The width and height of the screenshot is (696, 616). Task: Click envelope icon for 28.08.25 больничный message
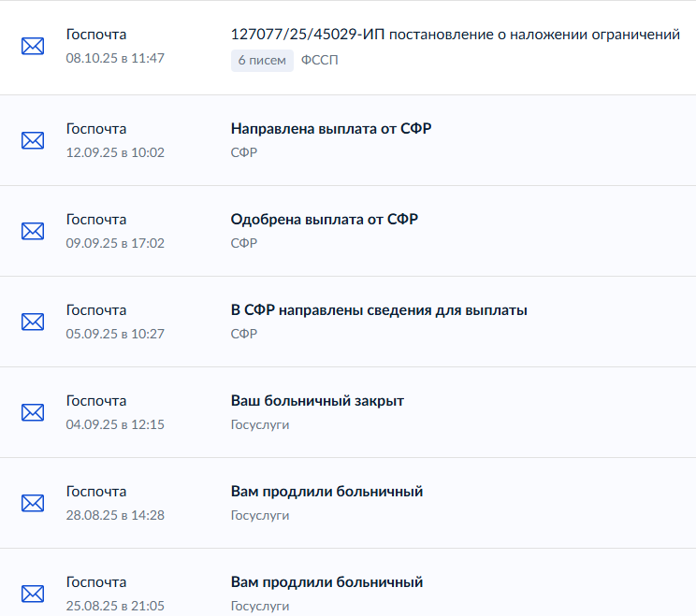[x=33, y=503]
